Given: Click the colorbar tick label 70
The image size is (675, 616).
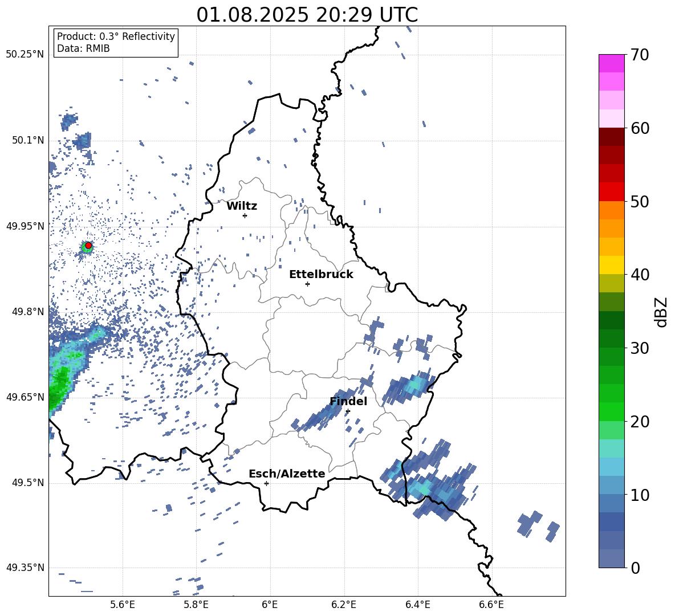Looking at the screenshot, I should (x=640, y=55).
